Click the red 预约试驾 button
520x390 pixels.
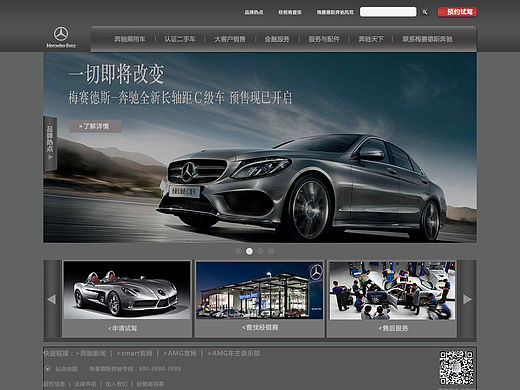(457, 12)
